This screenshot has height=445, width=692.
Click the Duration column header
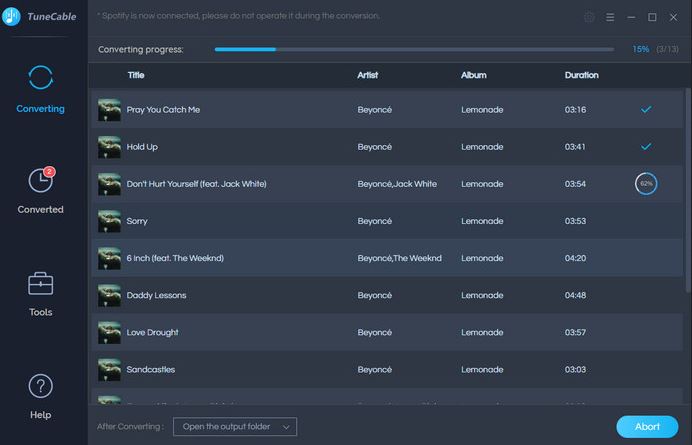[581, 75]
